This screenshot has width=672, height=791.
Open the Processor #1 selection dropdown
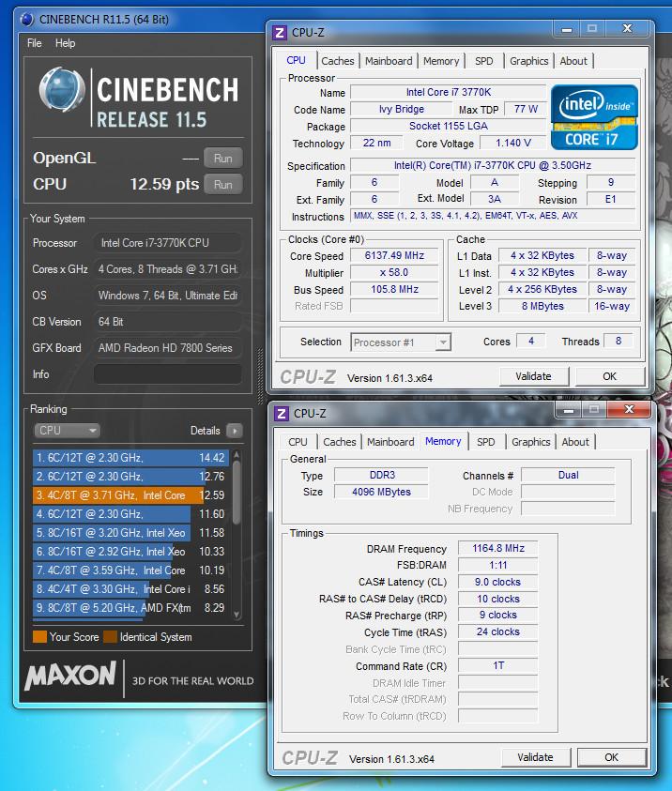click(x=401, y=342)
